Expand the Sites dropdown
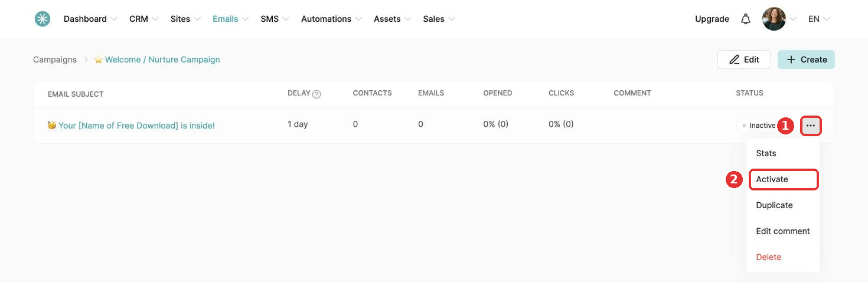 tap(185, 19)
